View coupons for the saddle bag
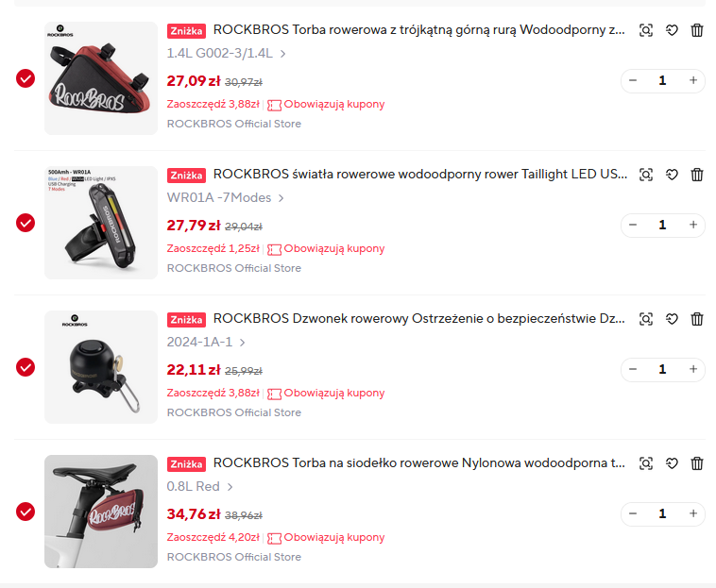Viewport: 716px width, 588px height. (326, 538)
